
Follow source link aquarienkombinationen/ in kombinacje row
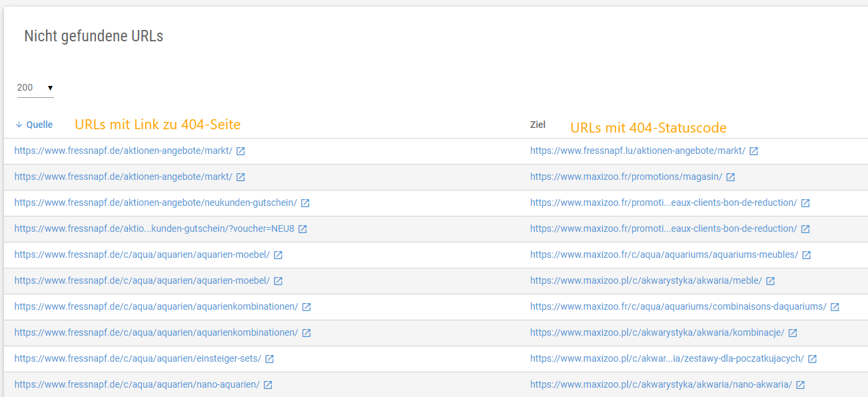point(157,332)
